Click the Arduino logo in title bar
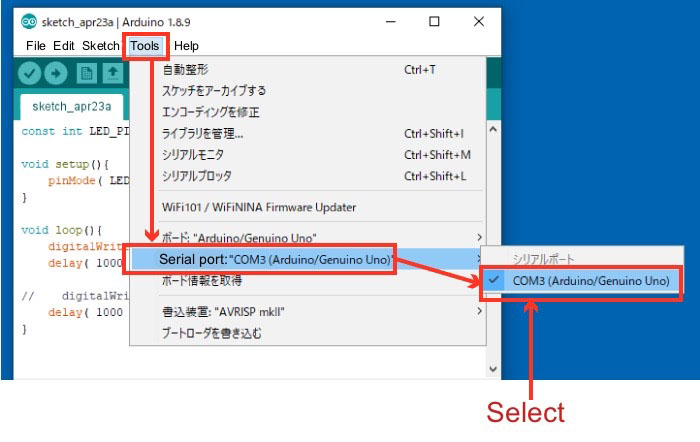Viewport: 700px width, 442px height. 29,21
